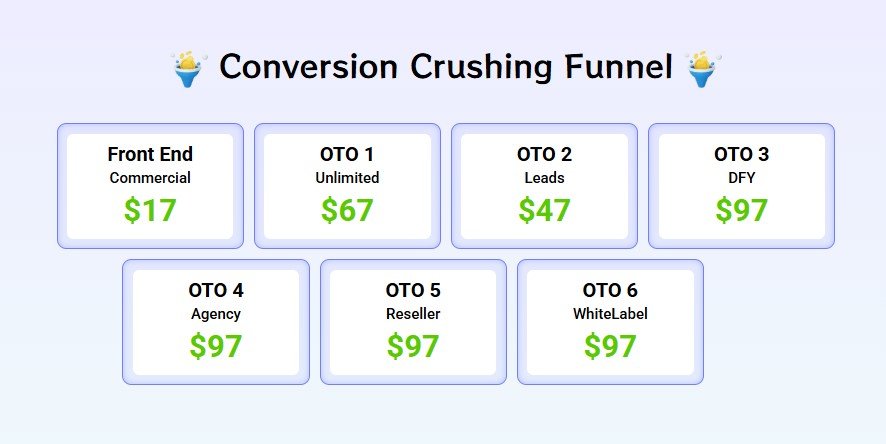Click the $67 price in OTO 1
Viewport: 886px width, 444px height.
click(347, 210)
